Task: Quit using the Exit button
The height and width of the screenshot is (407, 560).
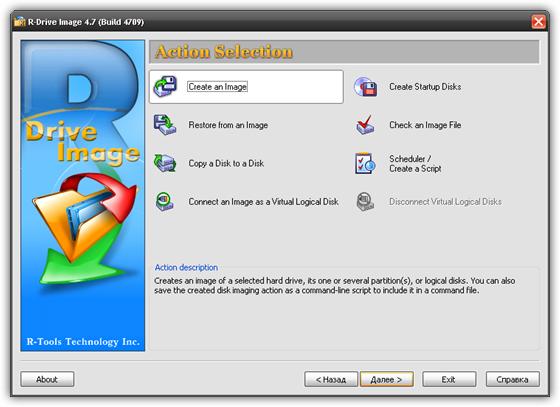Action: tap(449, 379)
